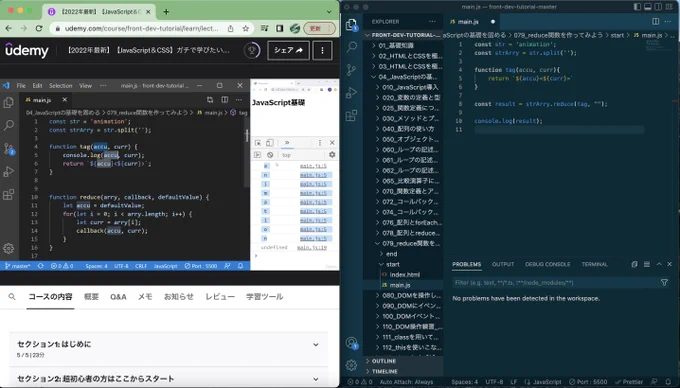Click notifications bell in VS Code status bar
Screen dimensions: 680x388
(668, 382)
